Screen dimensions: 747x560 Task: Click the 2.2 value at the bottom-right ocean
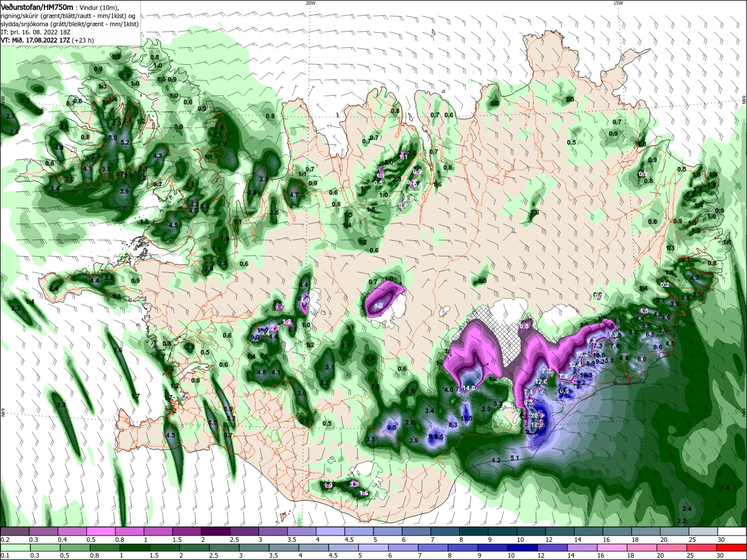coord(682,521)
